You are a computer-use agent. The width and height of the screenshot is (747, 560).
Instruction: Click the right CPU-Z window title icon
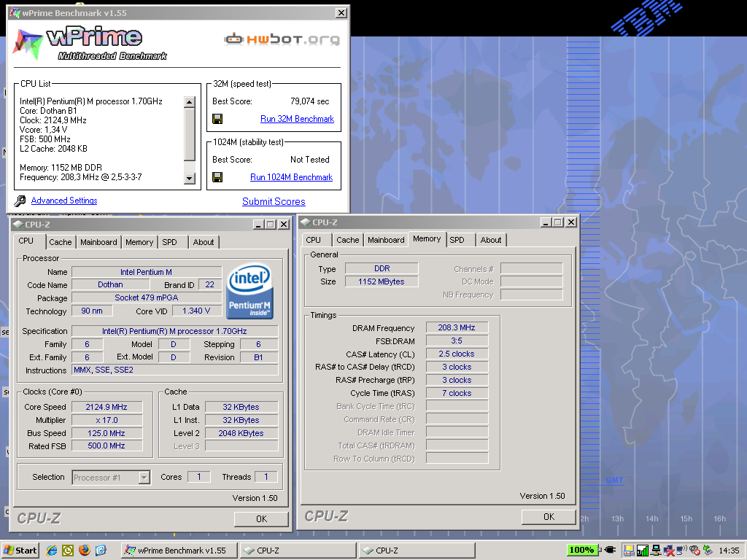coord(306,222)
